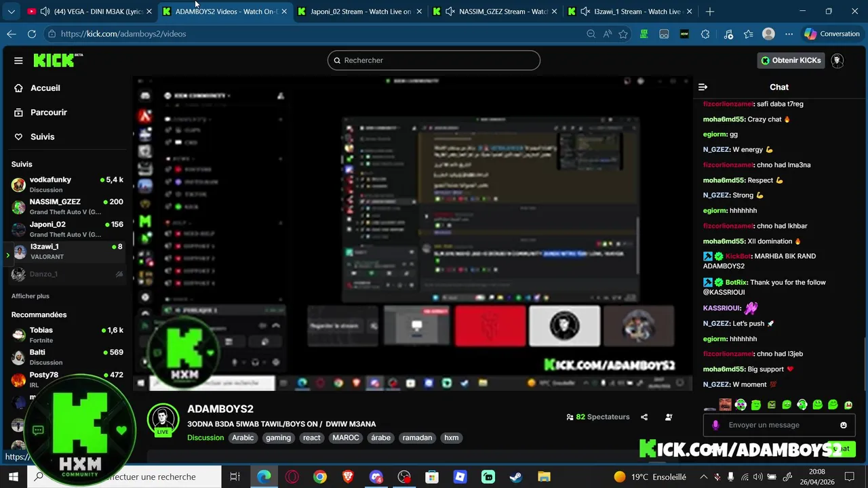Toggle the muted microphone in the system tray
The height and width of the screenshot is (488, 868).
pos(717,477)
